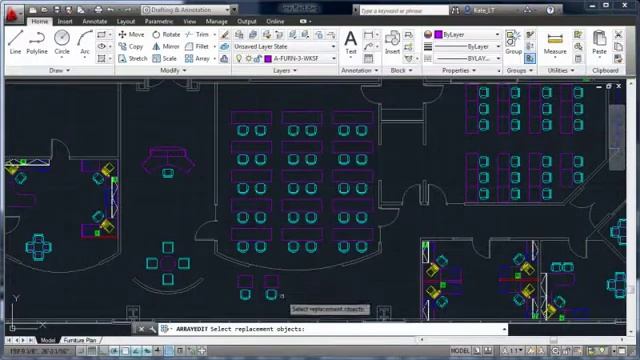Viewport: 640px width, 360px height.
Task: Switch to the Parametric ribbon tab
Action: [159, 21]
